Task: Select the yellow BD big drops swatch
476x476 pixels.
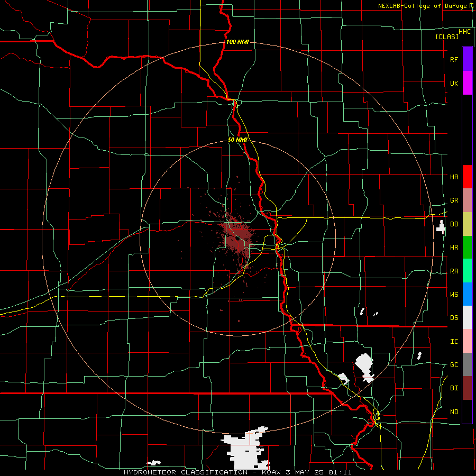Action: (x=467, y=224)
